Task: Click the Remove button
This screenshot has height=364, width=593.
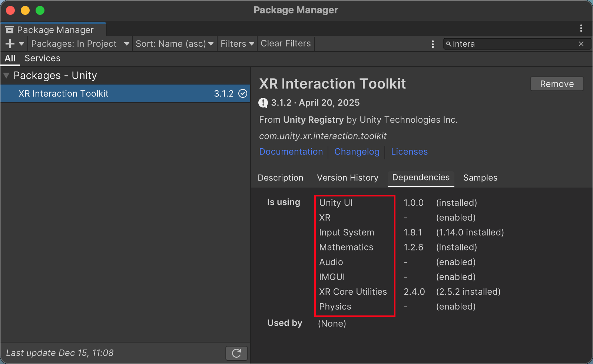Action: tap(557, 84)
